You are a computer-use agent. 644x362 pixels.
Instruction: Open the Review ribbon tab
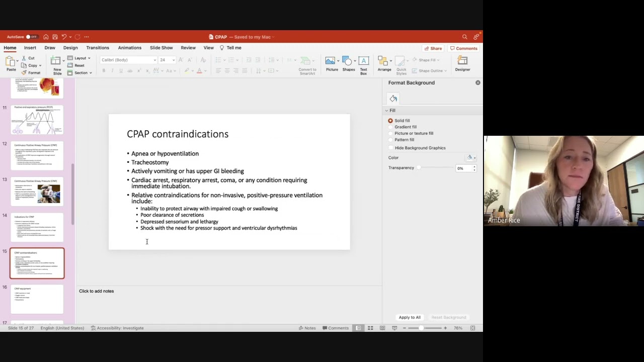click(x=188, y=48)
